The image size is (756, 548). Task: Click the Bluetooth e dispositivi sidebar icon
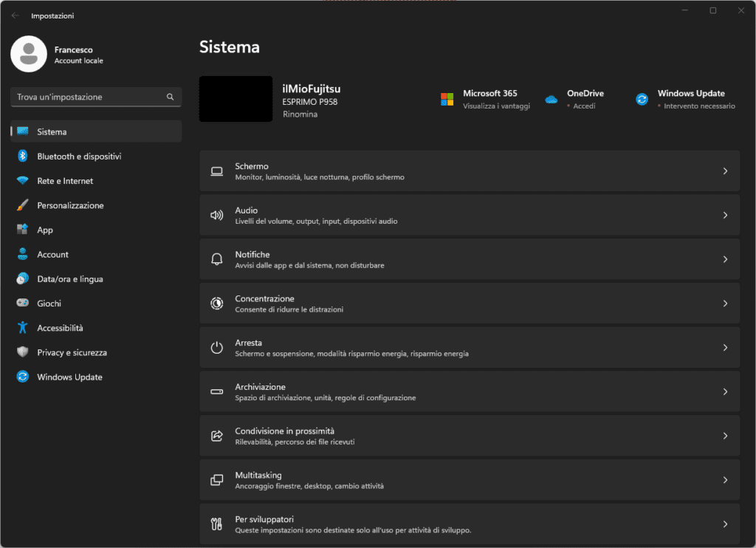23,157
